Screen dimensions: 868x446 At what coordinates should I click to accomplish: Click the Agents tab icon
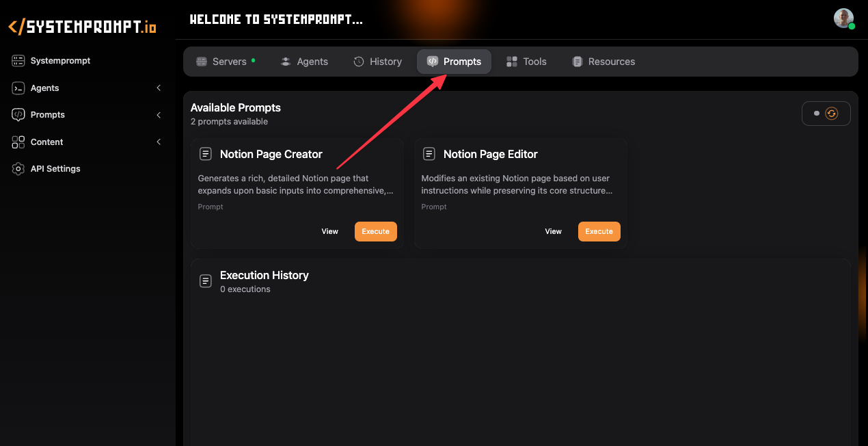[286, 62]
